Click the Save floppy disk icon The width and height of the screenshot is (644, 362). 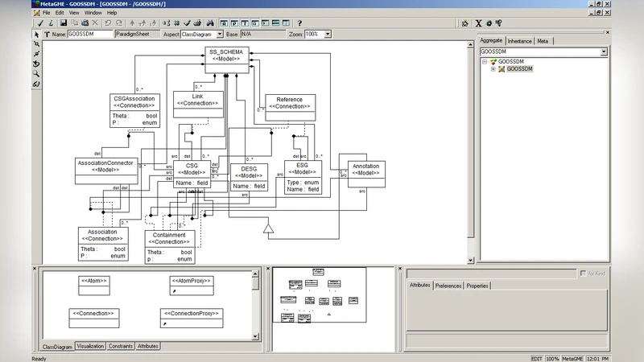[x=63, y=23]
